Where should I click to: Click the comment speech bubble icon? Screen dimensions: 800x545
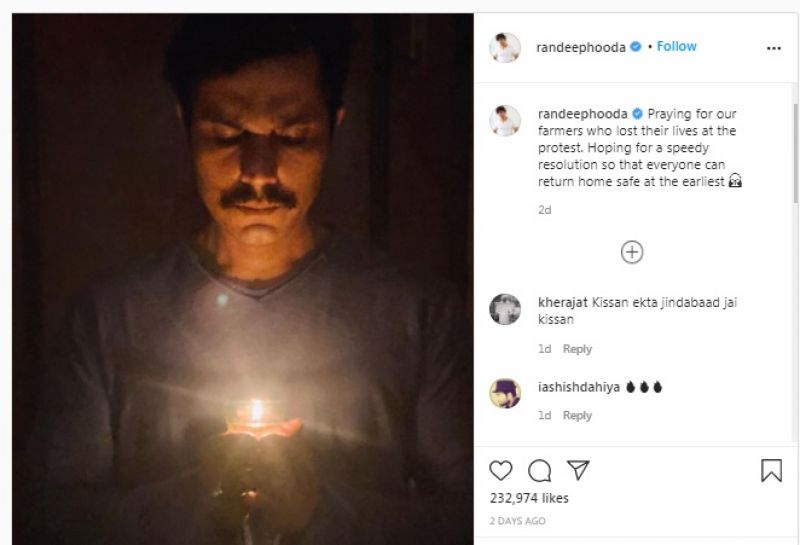(x=540, y=470)
